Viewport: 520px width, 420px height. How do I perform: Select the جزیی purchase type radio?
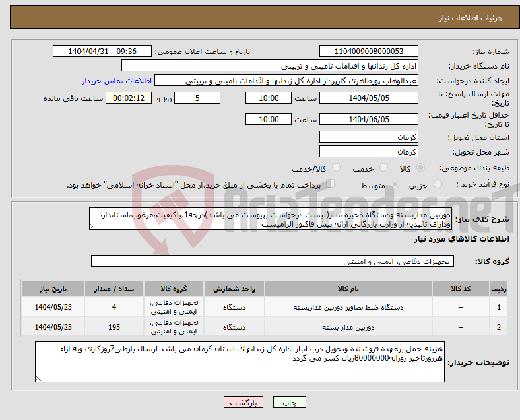(438, 184)
